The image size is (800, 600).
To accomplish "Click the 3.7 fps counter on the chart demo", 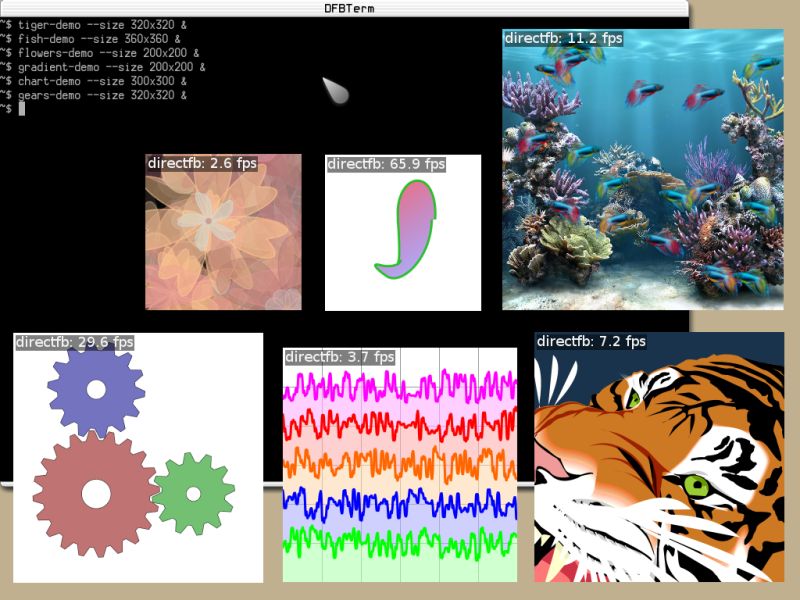I will (339, 356).
